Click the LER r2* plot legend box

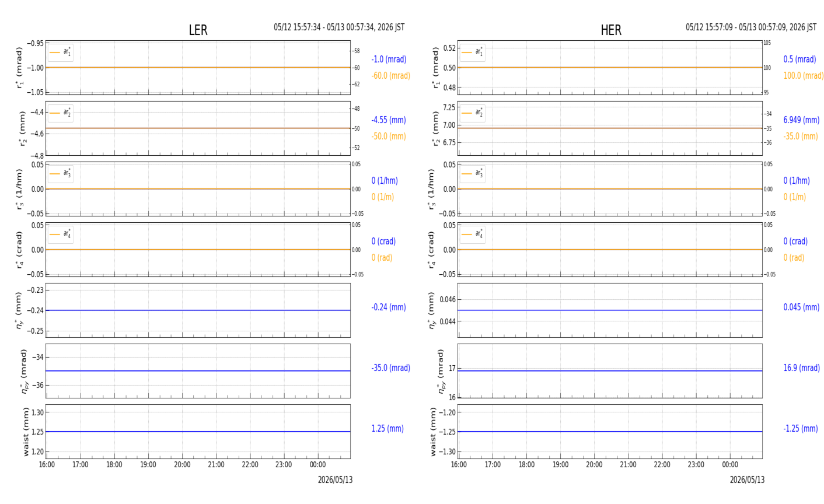pyautogui.click(x=61, y=113)
